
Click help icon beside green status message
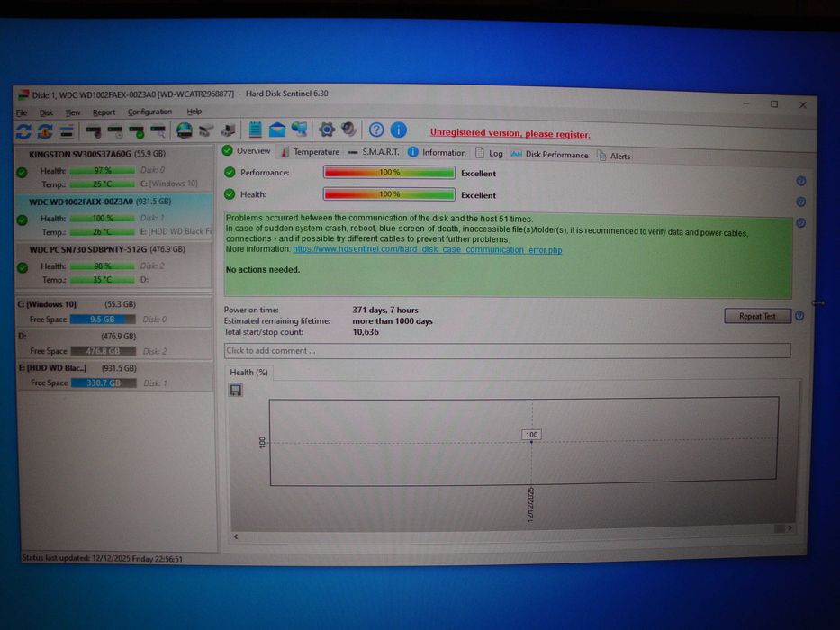801,223
